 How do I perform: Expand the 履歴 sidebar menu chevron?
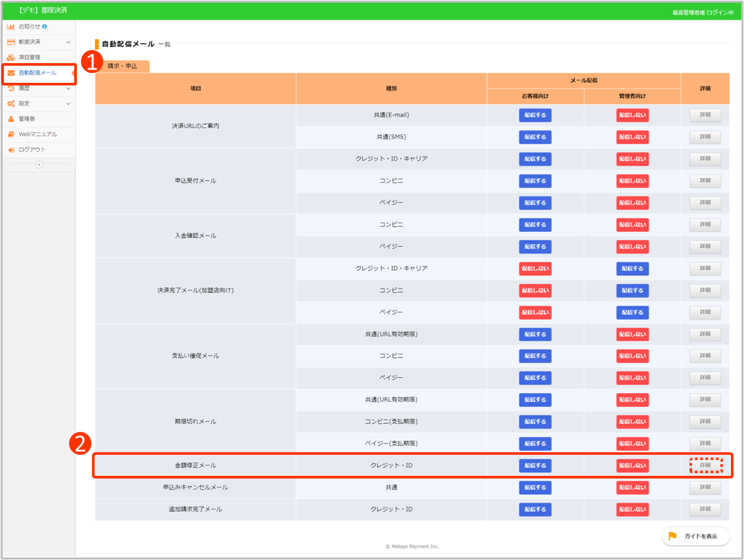click(68, 88)
